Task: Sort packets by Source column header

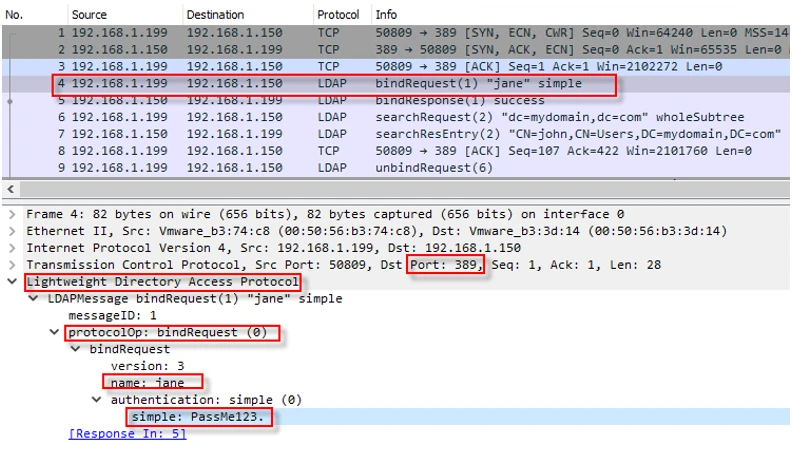Action: click(89, 15)
